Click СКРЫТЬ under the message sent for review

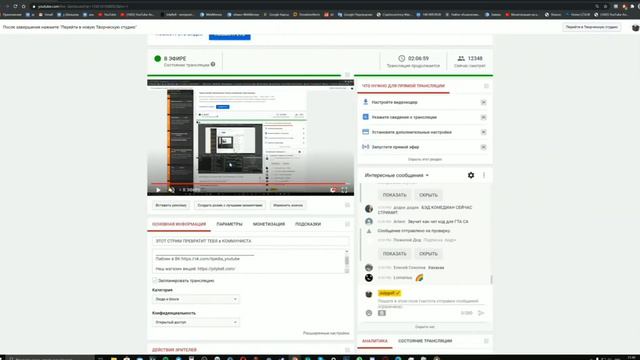tap(428, 254)
